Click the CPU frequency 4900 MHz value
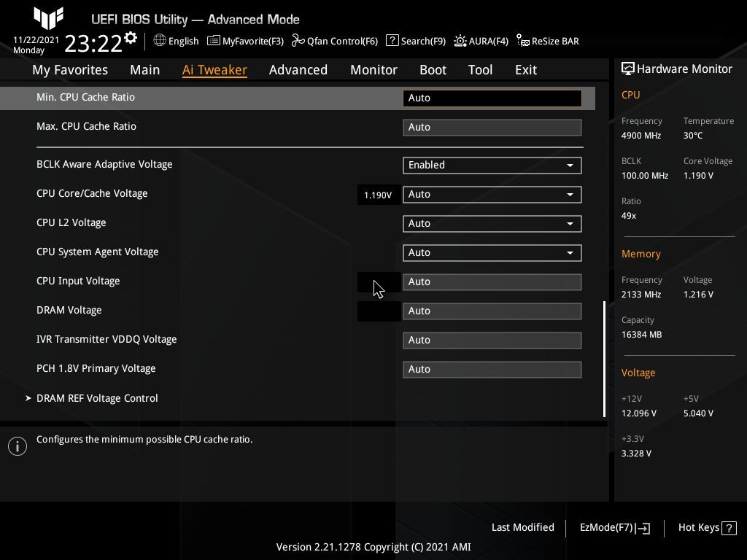The height and width of the screenshot is (560, 747). point(641,136)
